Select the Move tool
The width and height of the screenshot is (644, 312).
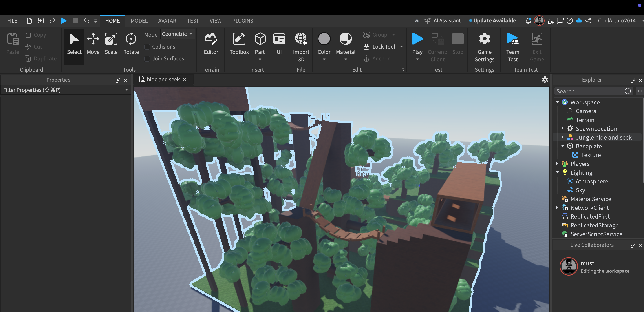click(93, 44)
